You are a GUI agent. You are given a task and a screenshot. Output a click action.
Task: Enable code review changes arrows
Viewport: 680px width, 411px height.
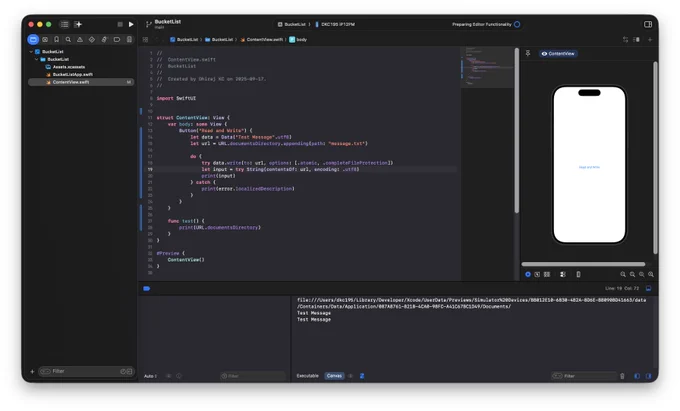(x=625, y=39)
